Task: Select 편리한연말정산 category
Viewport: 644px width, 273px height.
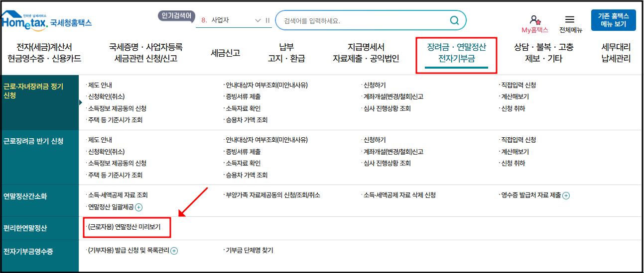Action: pyautogui.click(x=39, y=228)
